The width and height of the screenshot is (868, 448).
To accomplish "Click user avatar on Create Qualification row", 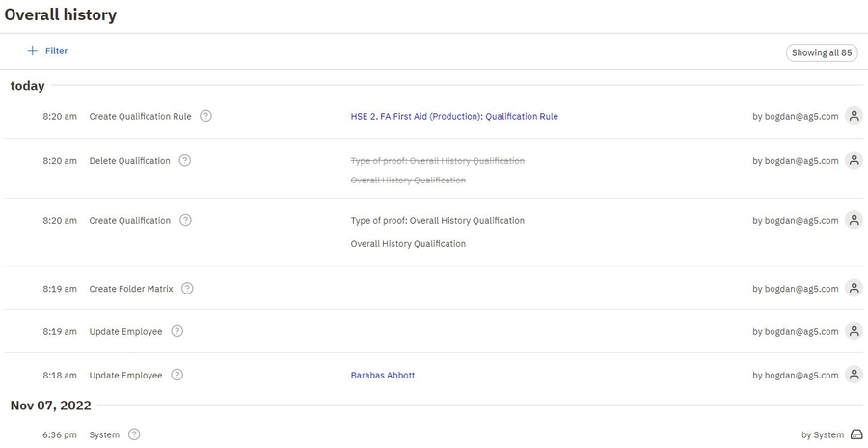I will [854, 220].
